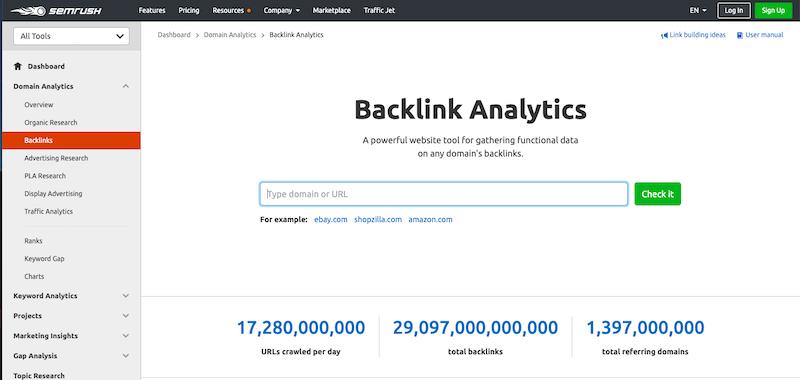Open the Pricing page
Image resolution: width=800 pixels, height=380 pixels.
189,10
